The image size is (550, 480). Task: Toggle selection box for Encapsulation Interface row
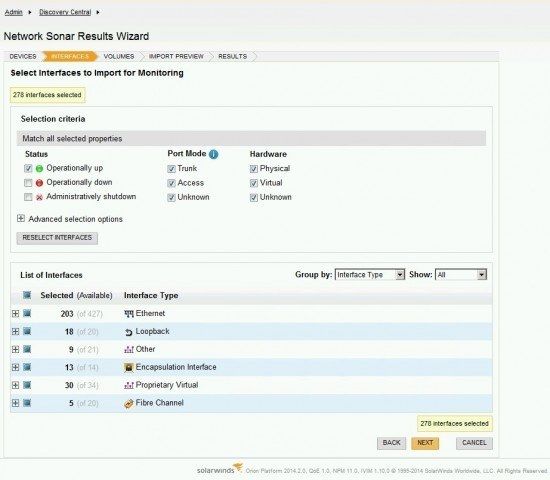27,367
